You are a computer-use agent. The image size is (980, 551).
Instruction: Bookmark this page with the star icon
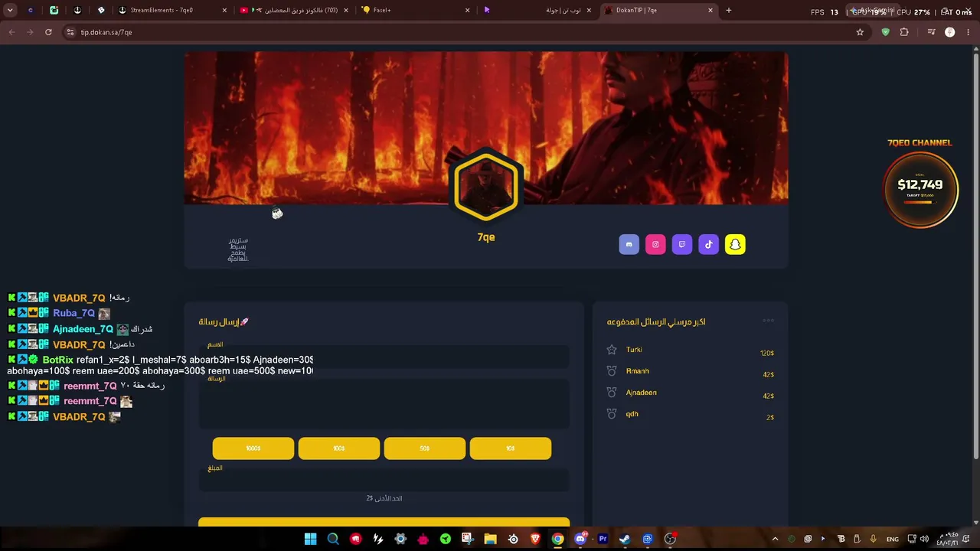click(x=860, y=32)
